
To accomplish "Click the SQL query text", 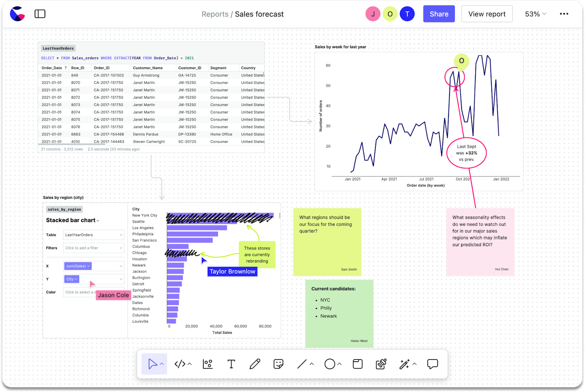I will 117,58.
